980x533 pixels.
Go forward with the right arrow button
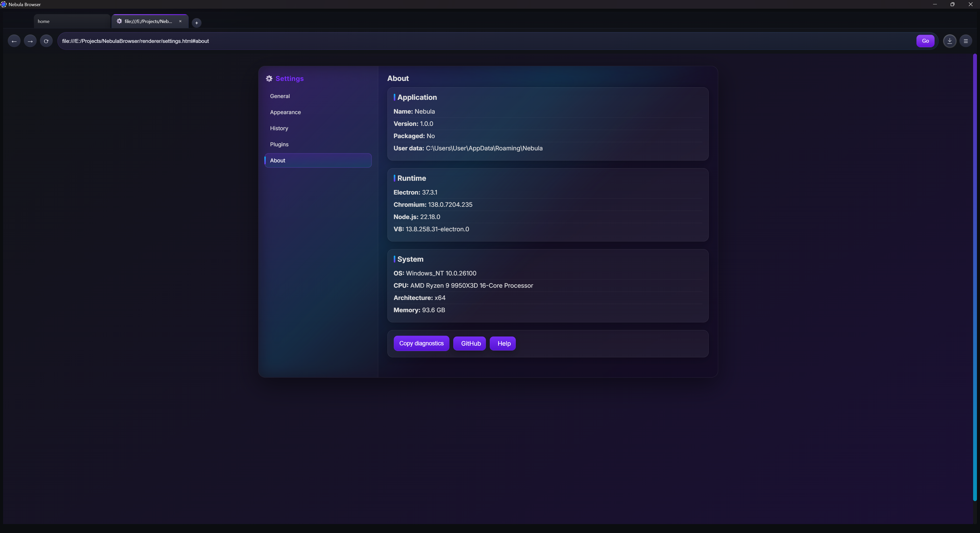click(30, 41)
